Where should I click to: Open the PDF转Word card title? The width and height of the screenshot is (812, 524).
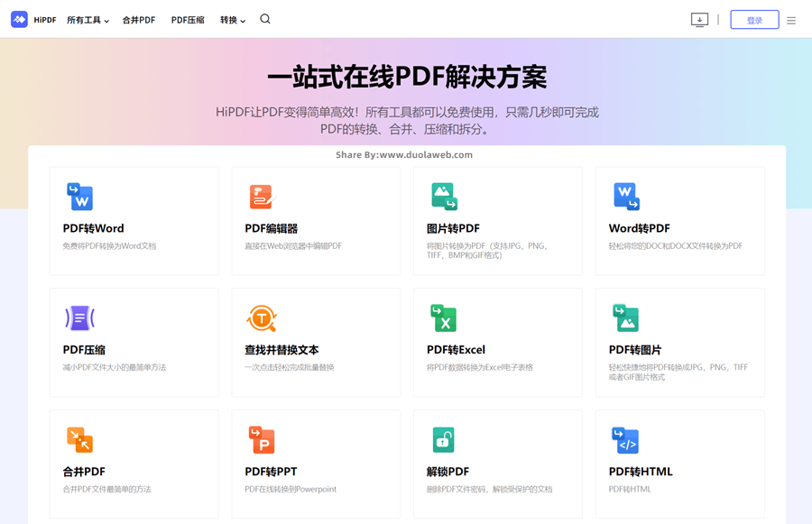(94, 228)
